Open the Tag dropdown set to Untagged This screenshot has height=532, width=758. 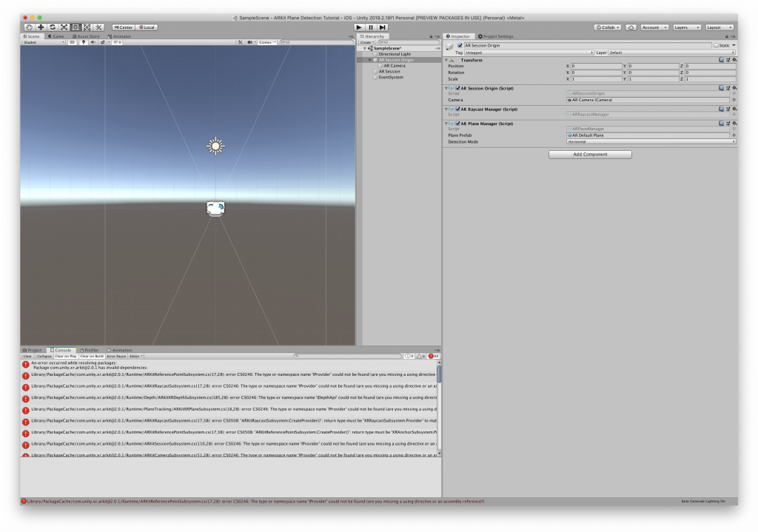coord(529,53)
